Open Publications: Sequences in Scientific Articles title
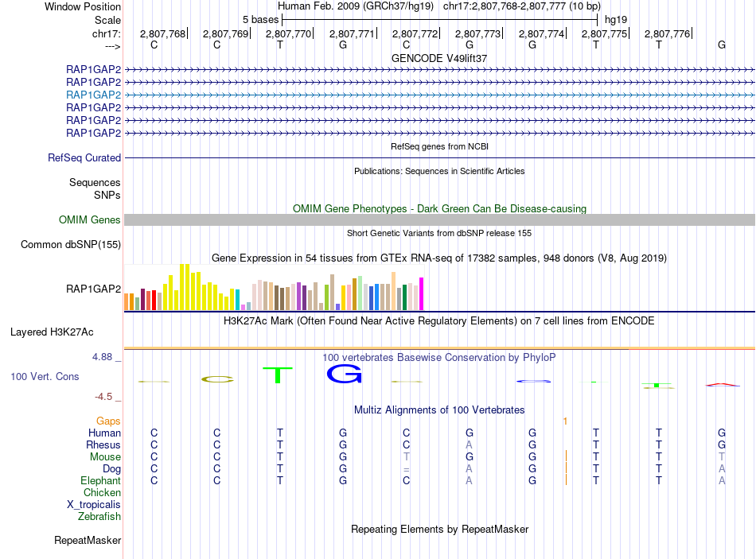Image resolution: width=756 pixels, height=559 pixels. click(439, 171)
